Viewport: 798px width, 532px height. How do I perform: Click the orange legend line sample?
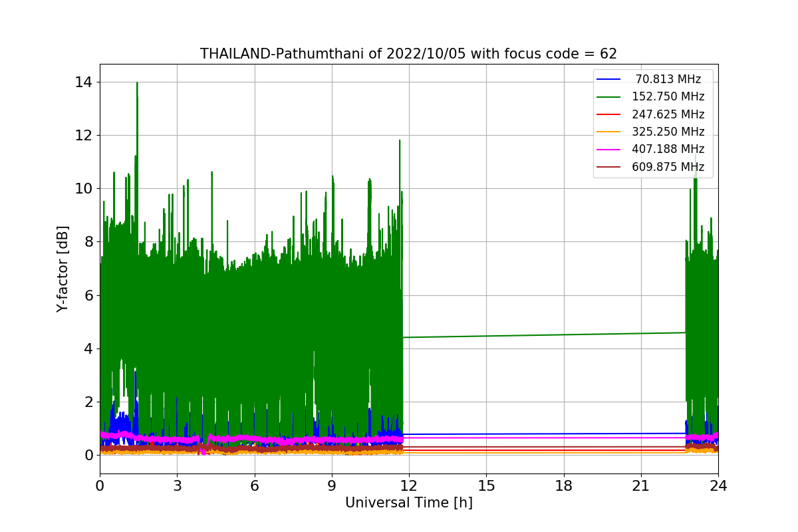[608, 132]
